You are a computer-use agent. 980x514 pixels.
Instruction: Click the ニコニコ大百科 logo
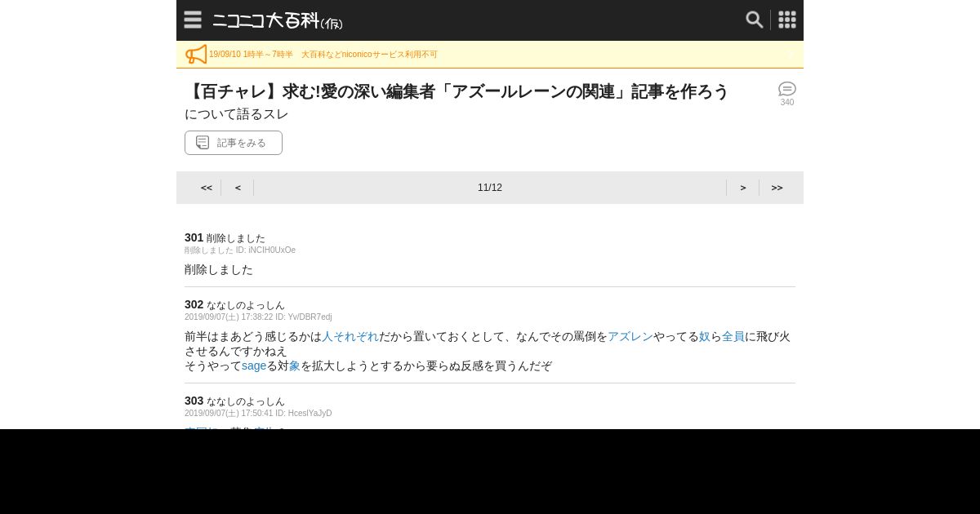tap(278, 21)
